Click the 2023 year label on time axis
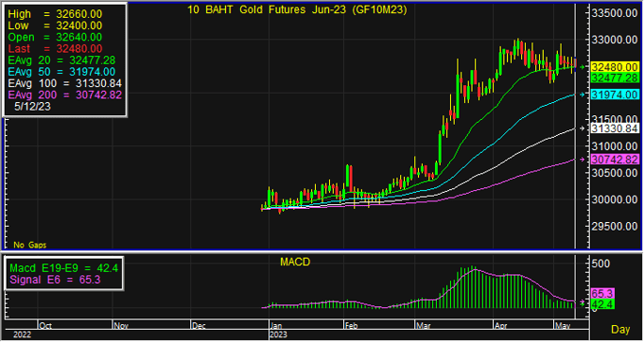The height and width of the screenshot is (342, 644). (278, 335)
